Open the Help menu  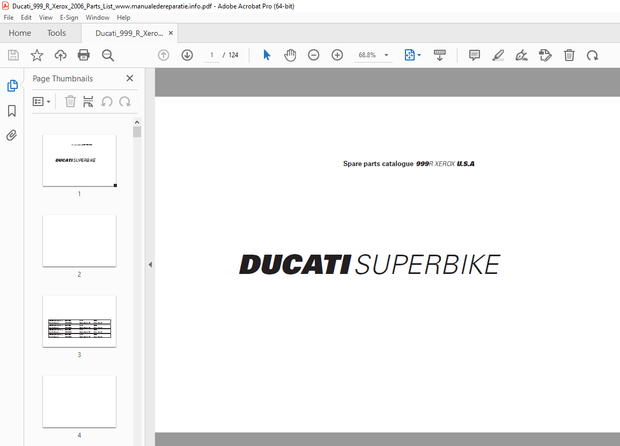tap(123, 17)
